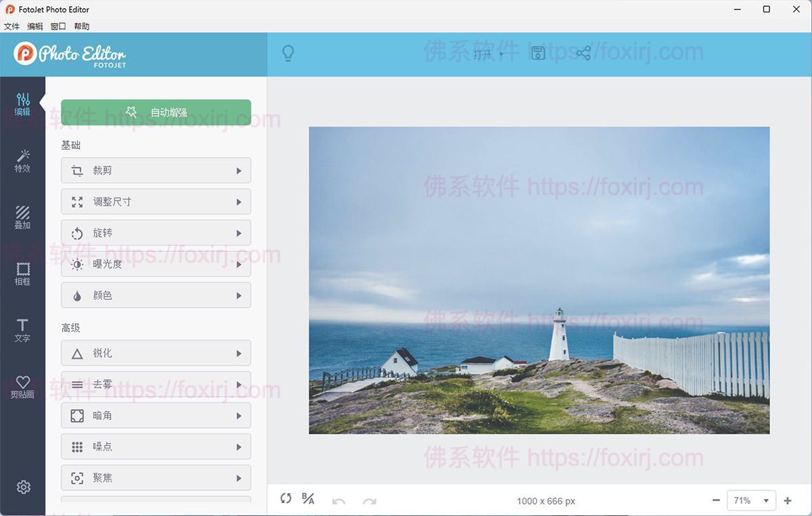The height and width of the screenshot is (516, 812).
Task: Open the 文字 text panel
Action: point(23,331)
